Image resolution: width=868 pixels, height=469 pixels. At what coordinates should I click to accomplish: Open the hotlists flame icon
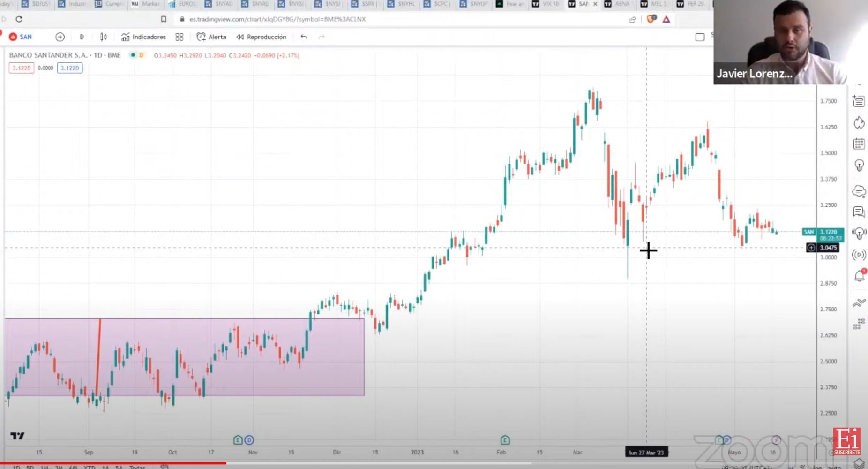click(859, 123)
